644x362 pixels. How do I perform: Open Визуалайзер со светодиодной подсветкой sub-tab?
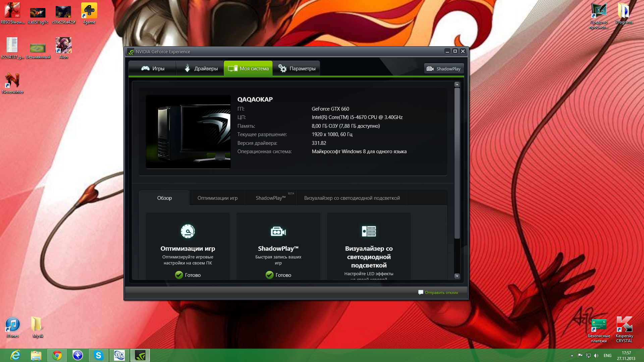352,198
